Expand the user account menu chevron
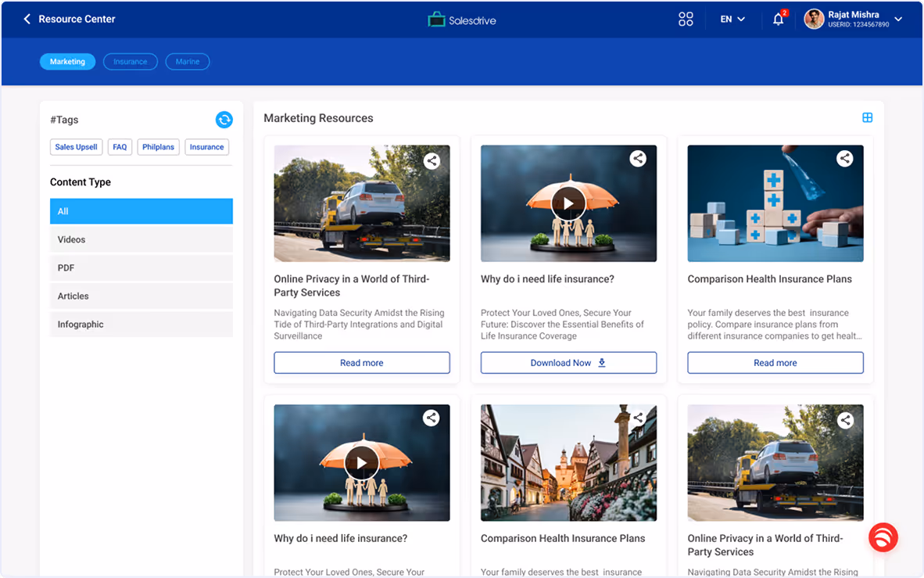 [x=898, y=19]
